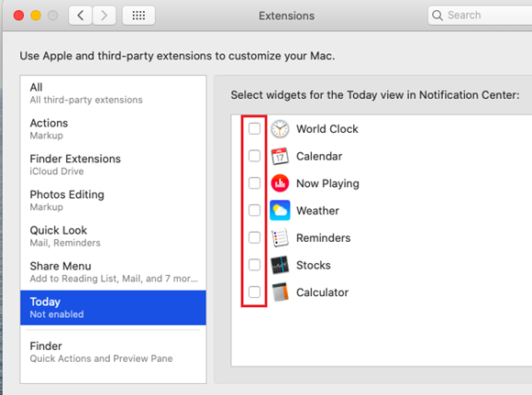Click the Calendar widget icon

click(280, 157)
